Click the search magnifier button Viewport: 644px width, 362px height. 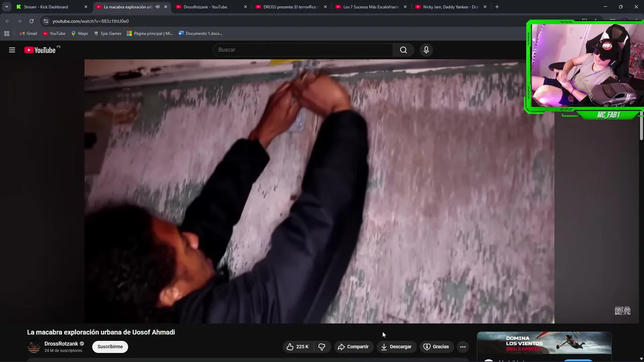click(x=404, y=50)
